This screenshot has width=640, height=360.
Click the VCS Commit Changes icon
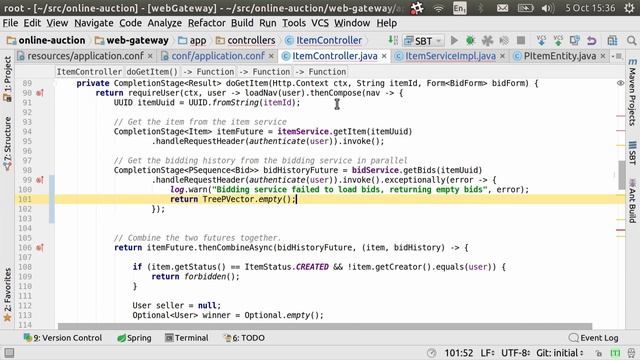558,40
